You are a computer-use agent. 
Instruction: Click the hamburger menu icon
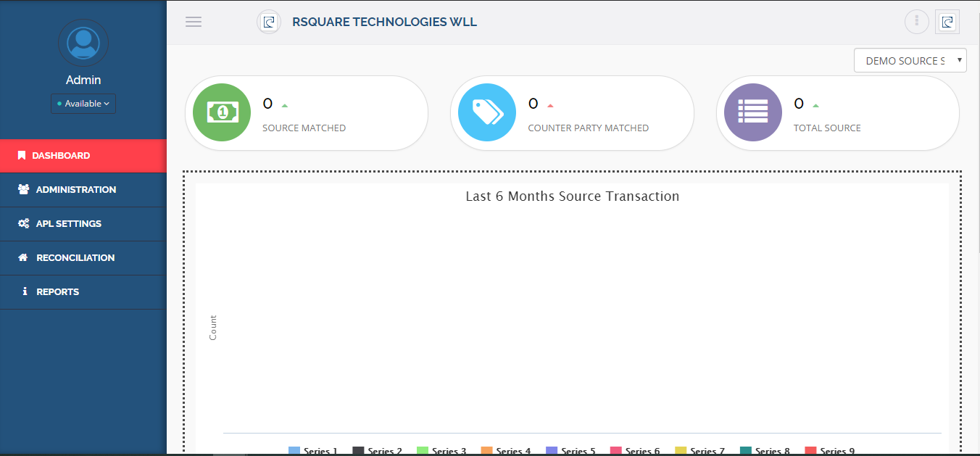coord(194,22)
